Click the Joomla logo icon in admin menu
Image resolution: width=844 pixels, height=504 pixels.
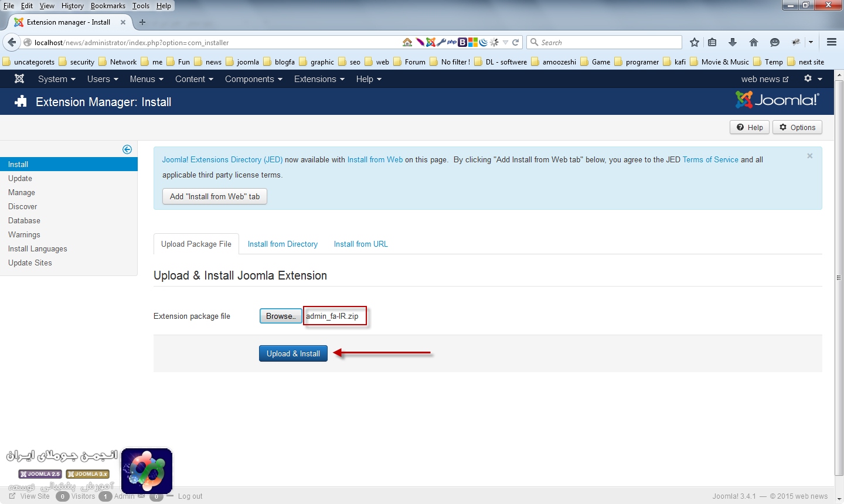[19, 79]
